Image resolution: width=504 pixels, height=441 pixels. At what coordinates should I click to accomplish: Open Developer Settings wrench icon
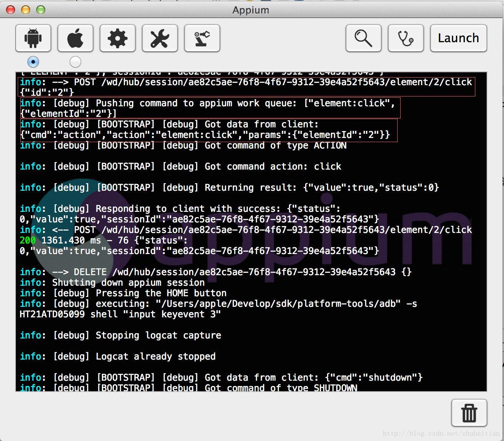tap(160, 38)
